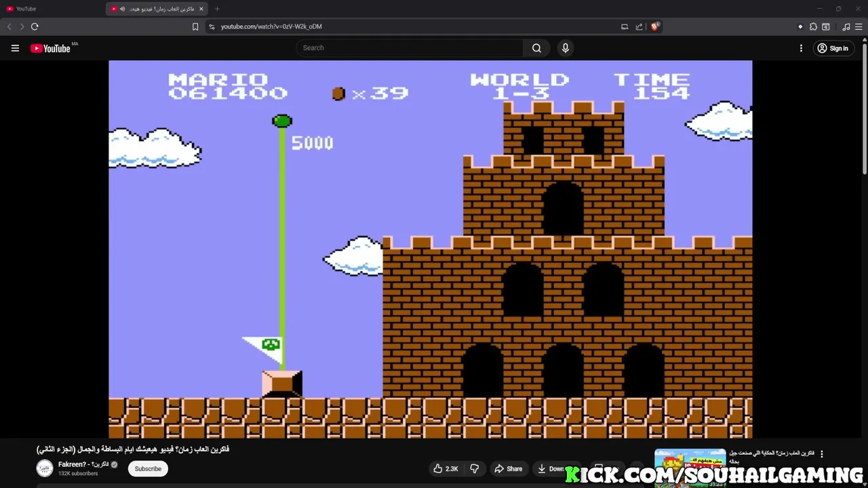The image size is (868, 488).
Task: Share this page via address bar share icon
Action: [639, 26]
